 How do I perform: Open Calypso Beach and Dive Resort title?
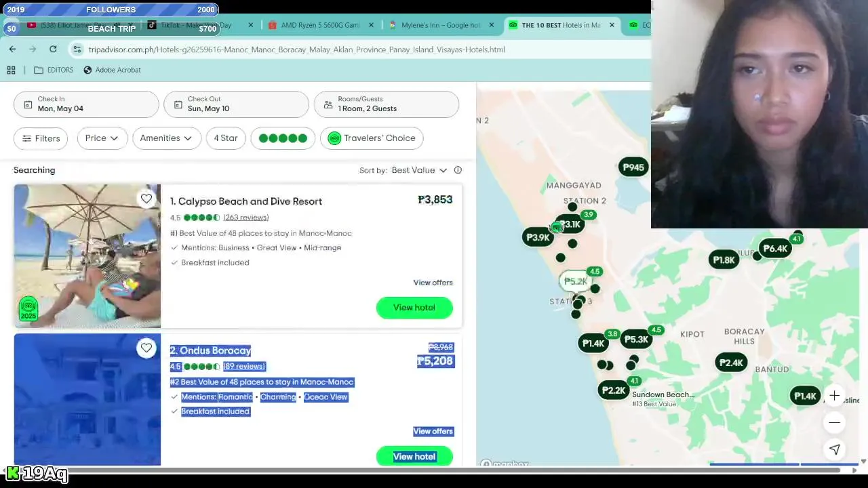tap(246, 201)
